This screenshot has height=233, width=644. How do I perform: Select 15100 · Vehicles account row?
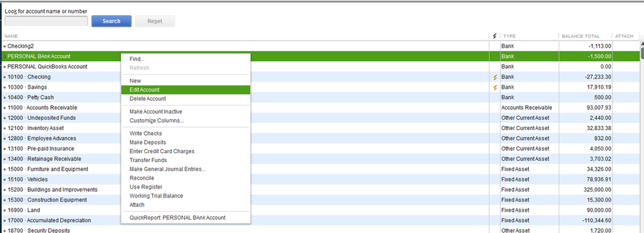(320, 180)
